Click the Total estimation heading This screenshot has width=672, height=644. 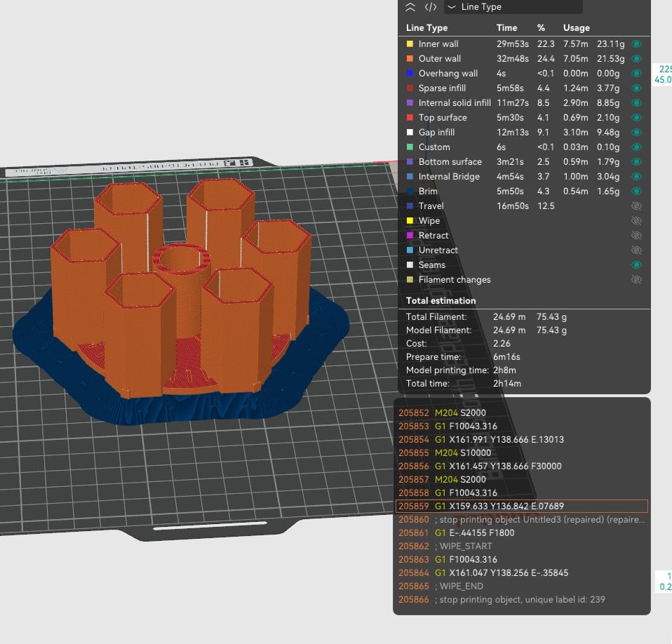(x=441, y=301)
